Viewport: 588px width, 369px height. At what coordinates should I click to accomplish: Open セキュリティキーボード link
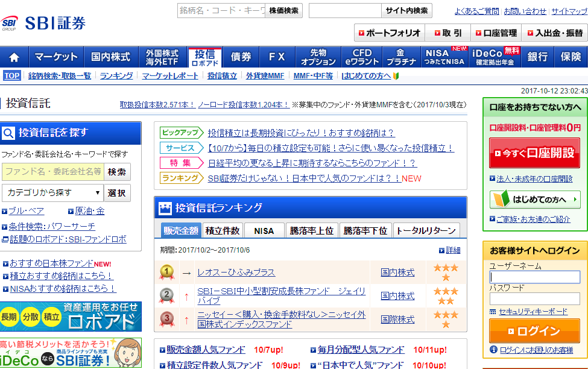click(x=533, y=312)
